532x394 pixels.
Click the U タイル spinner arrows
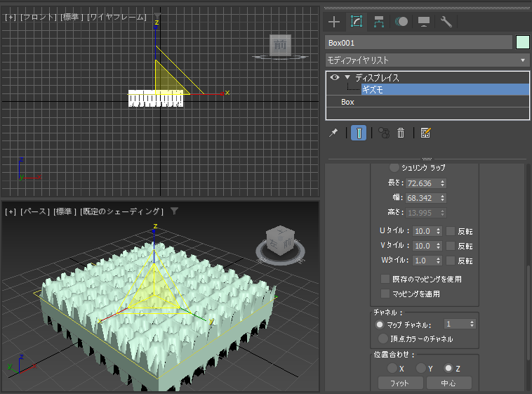439,231
